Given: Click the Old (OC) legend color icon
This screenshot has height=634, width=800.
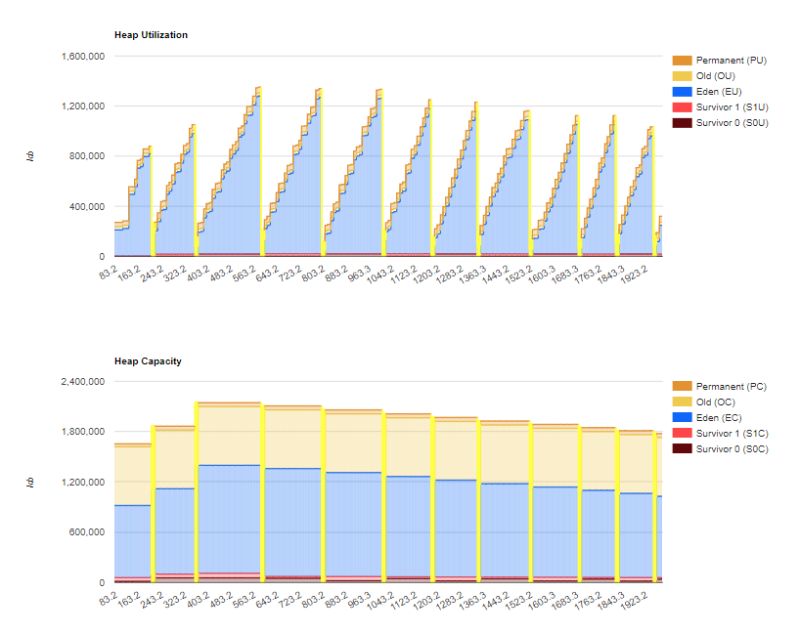Looking at the screenshot, I should (684, 399).
